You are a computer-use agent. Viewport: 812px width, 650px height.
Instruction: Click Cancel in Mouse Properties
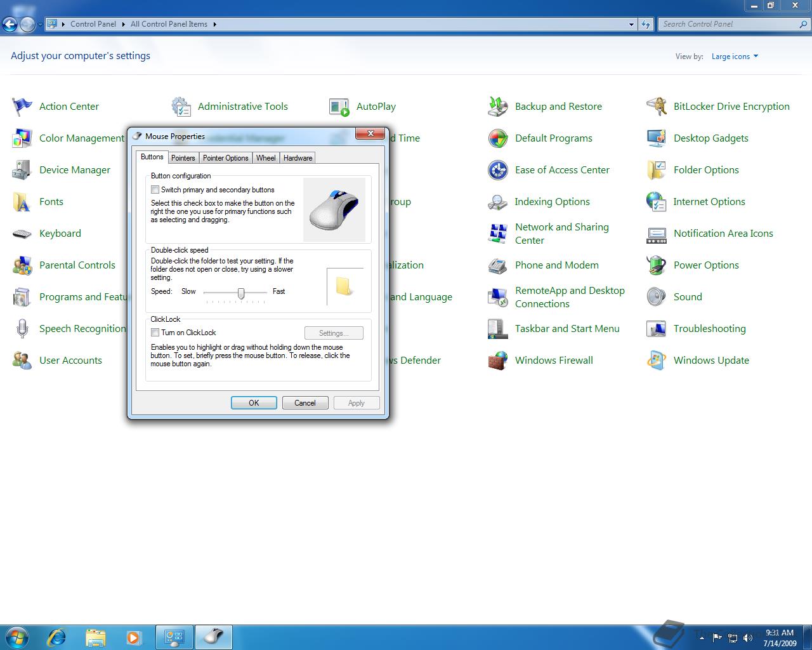coord(304,403)
